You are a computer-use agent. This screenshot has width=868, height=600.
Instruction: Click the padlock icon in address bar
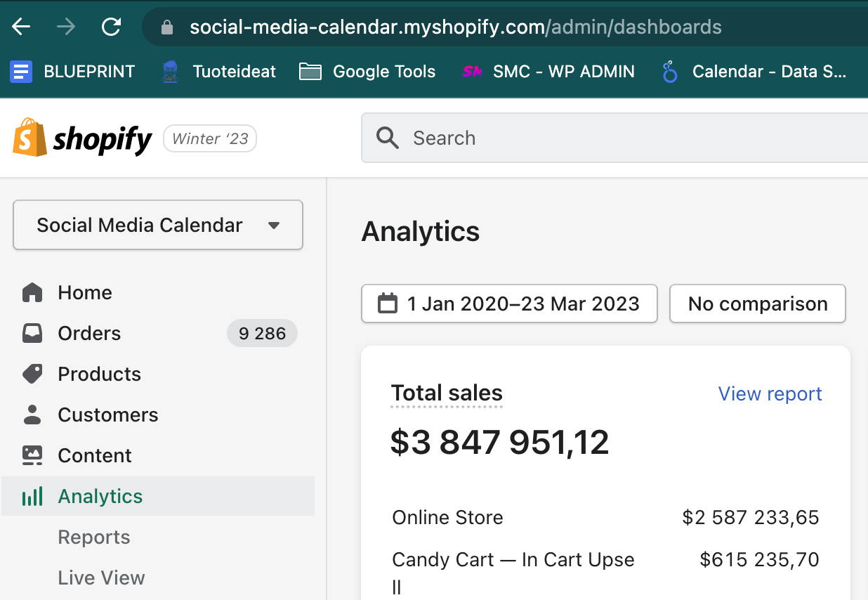point(167,27)
